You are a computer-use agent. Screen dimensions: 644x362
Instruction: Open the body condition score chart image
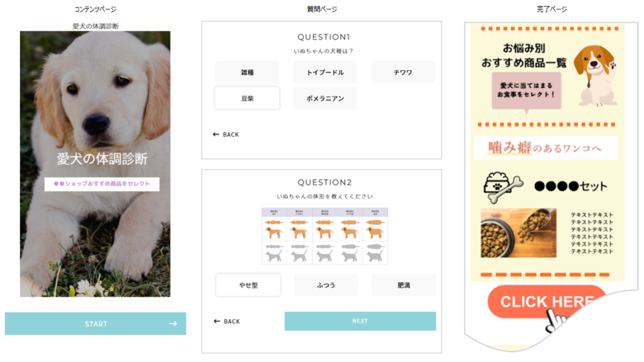coord(325,236)
